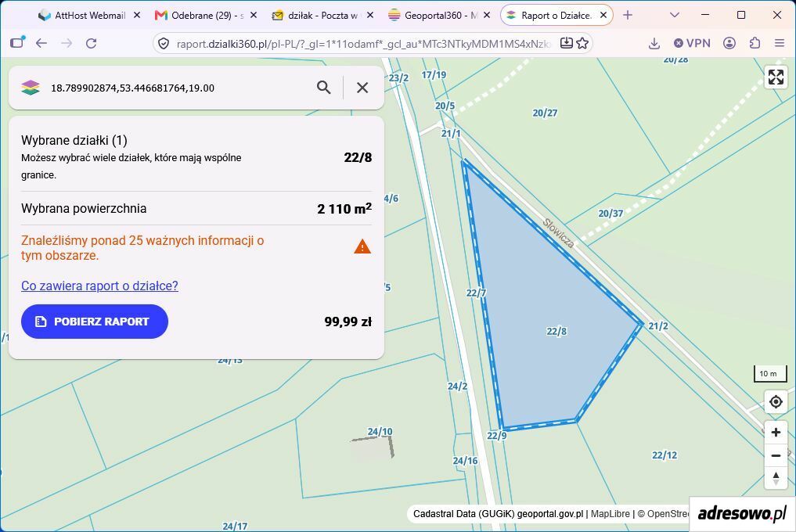796x532 pixels.
Task: Click the coordinates search input field
Action: pyautogui.click(x=178, y=88)
